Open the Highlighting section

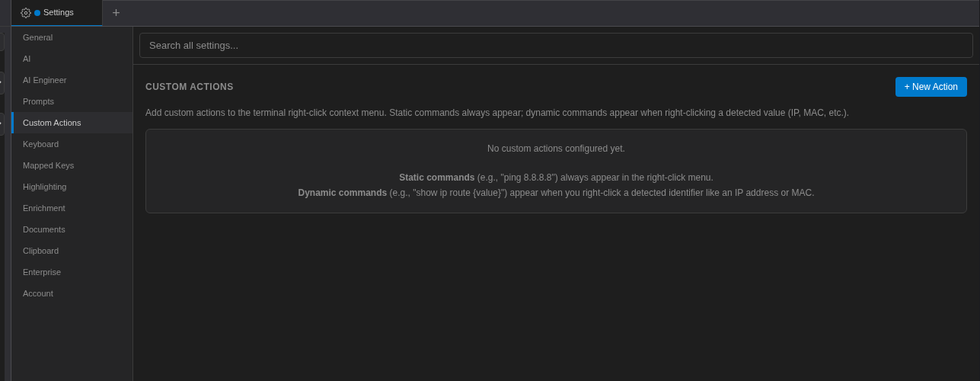pos(72,187)
